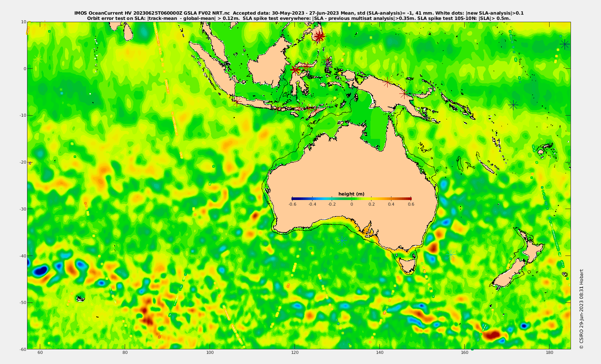Viewport: 601px width, 364px height.
Task: Click the colorbar tick label "-0.2"
Action: (x=332, y=205)
